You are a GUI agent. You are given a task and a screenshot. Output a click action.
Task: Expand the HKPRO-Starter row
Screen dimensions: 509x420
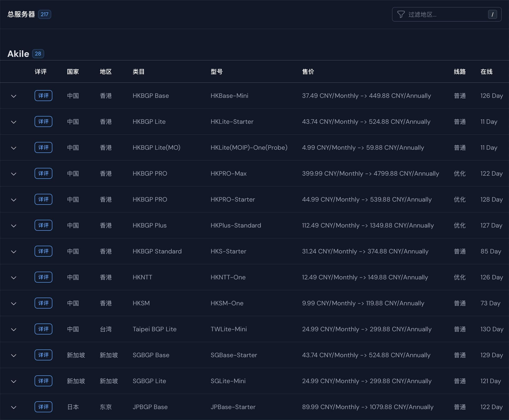(x=14, y=200)
